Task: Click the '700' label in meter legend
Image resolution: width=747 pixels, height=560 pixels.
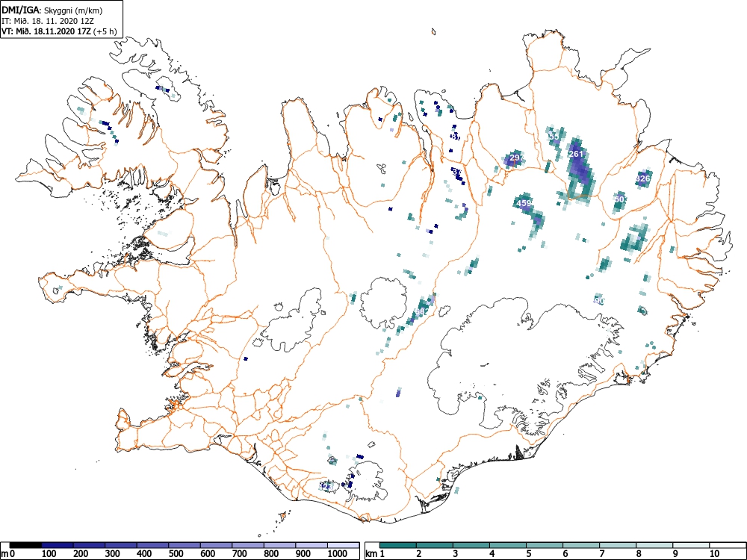Action: pos(240,554)
